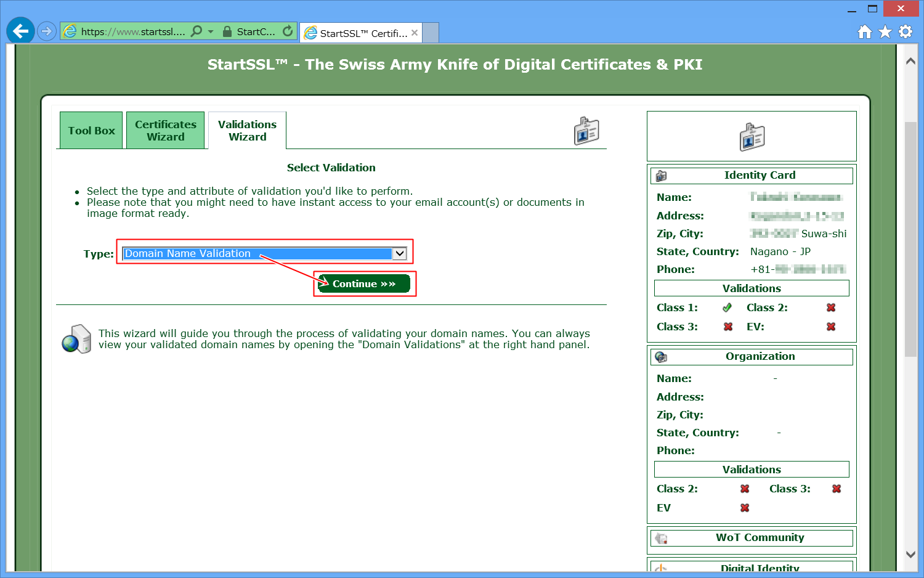Screen dimensions: 924x578
Task: Click the browser Back arrow button
Action: (x=20, y=31)
